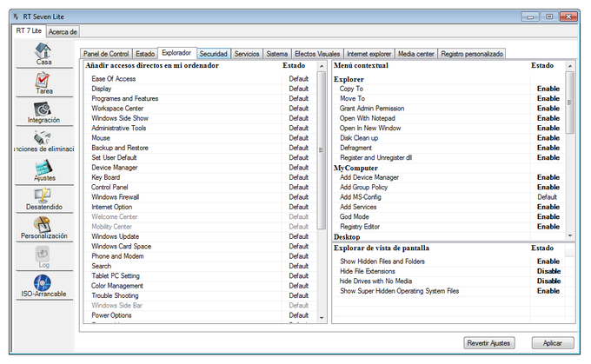591x364 pixels.
Task: Open Registro personalizado tab
Action: [472, 54]
